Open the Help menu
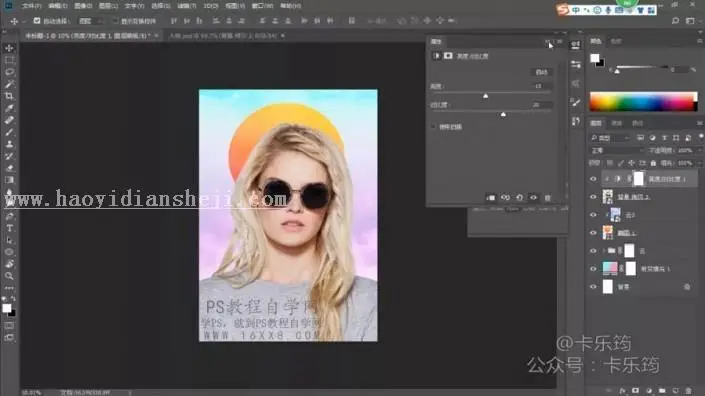 point(290,6)
